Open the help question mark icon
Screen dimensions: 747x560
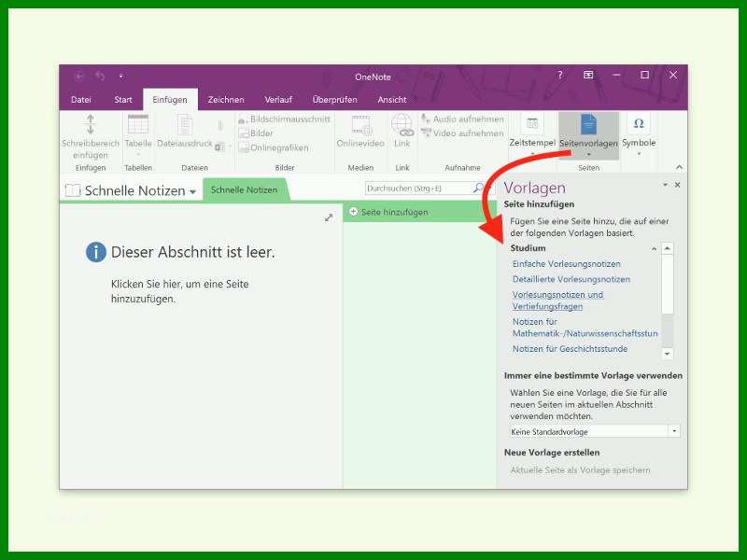pyautogui.click(x=561, y=75)
